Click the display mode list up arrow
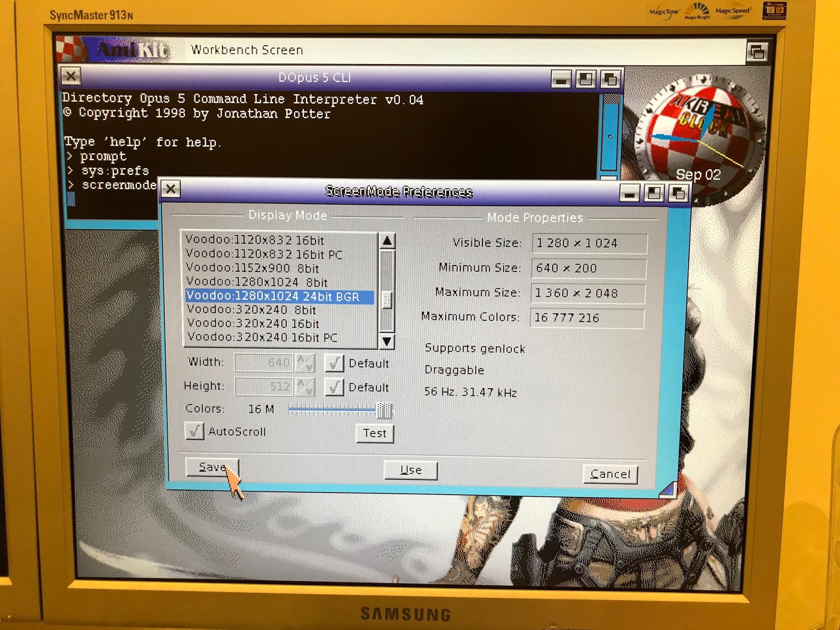 coord(387,241)
